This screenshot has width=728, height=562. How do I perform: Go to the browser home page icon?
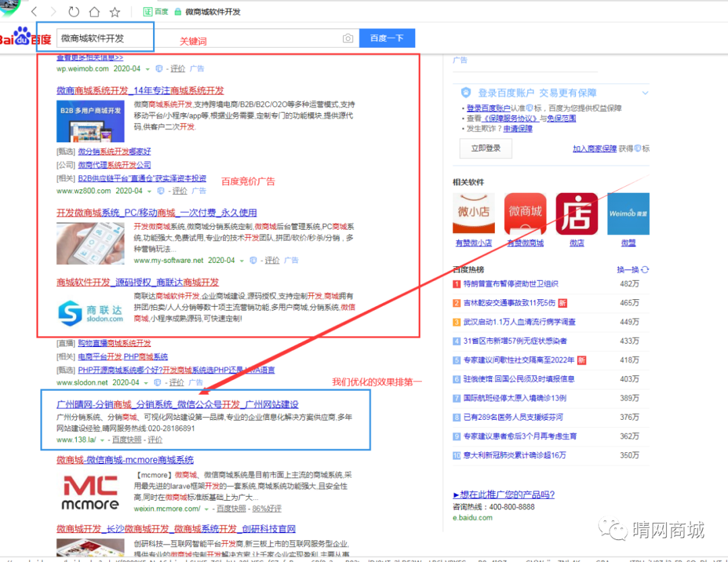click(x=94, y=12)
